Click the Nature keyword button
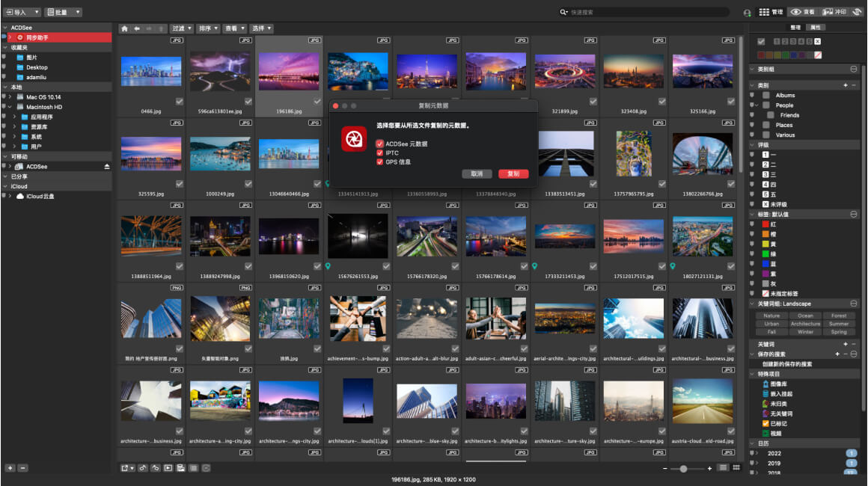Screen dimensions: 868x486 [x=771, y=316]
